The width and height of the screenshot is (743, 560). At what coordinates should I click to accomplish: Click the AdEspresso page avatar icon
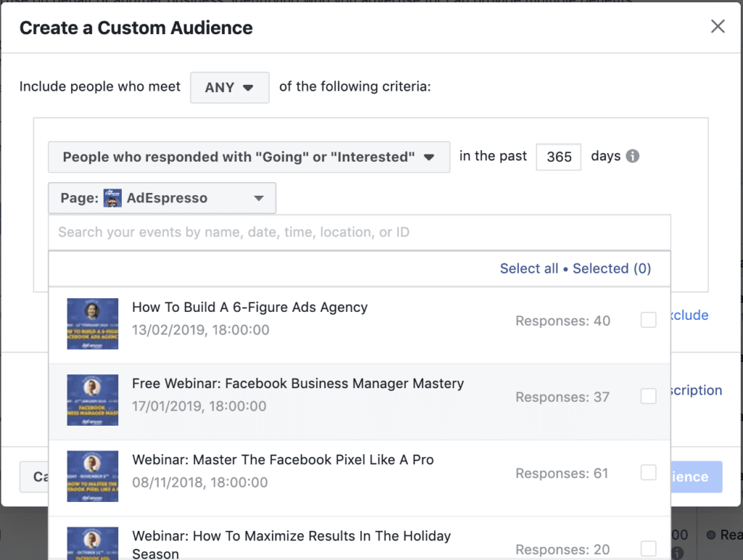coord(112,197)
